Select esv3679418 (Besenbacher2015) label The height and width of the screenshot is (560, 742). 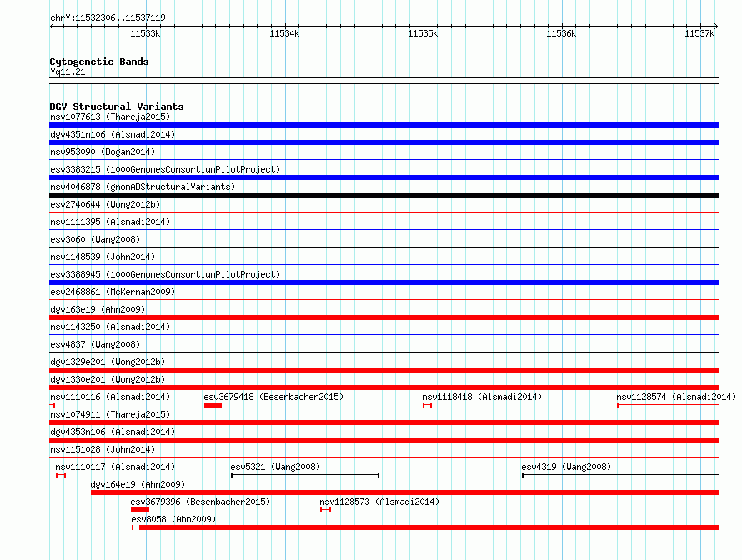pos(273,397)
